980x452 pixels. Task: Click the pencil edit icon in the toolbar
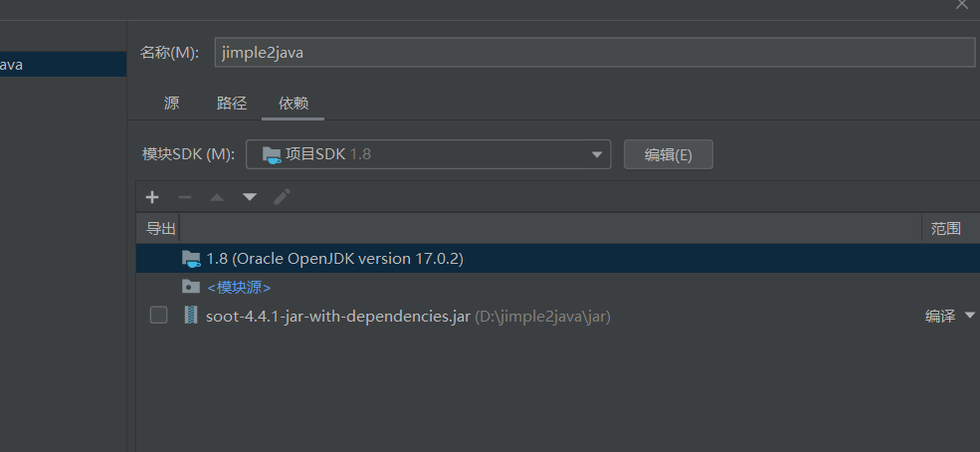[x=283, y=197]
